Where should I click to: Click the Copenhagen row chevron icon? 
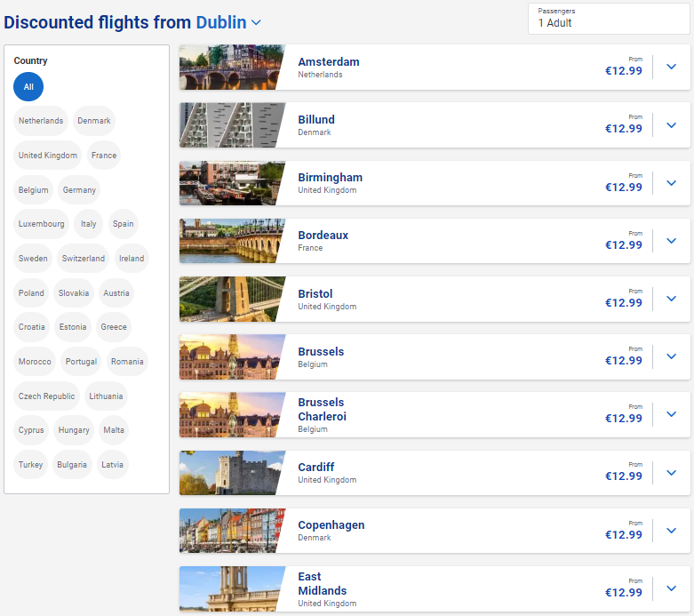671,531
